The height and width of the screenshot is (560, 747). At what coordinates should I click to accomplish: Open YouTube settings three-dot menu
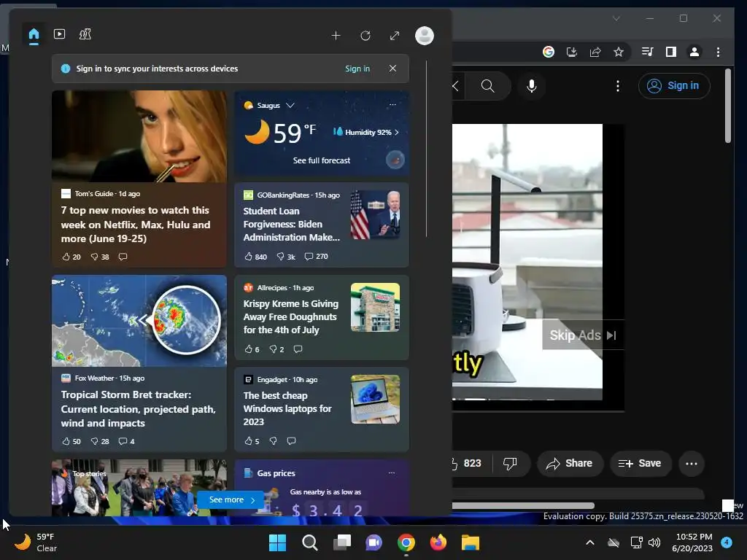[618, 86]
